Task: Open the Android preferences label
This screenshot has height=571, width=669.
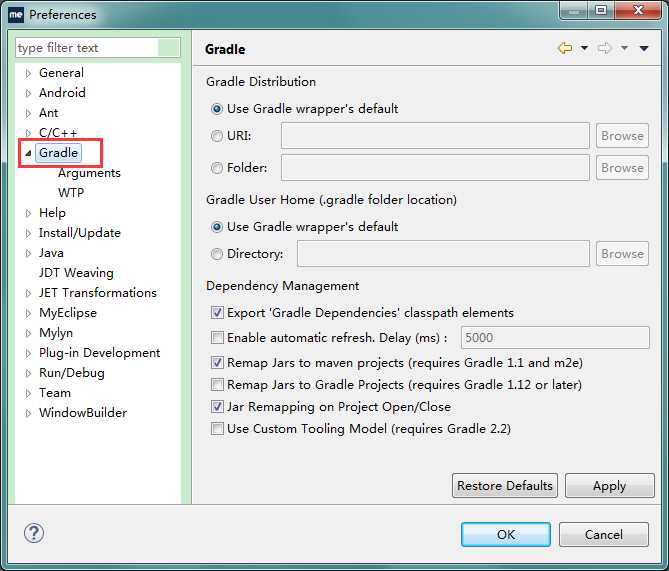Action: [x=62, y=93]
